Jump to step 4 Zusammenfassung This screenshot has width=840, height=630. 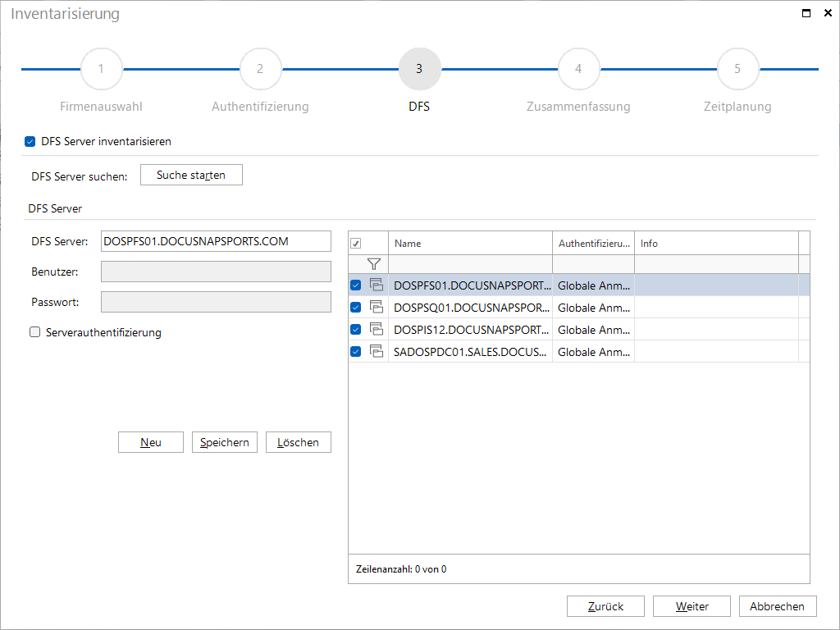pyautogui.click(x=578, y=69)
